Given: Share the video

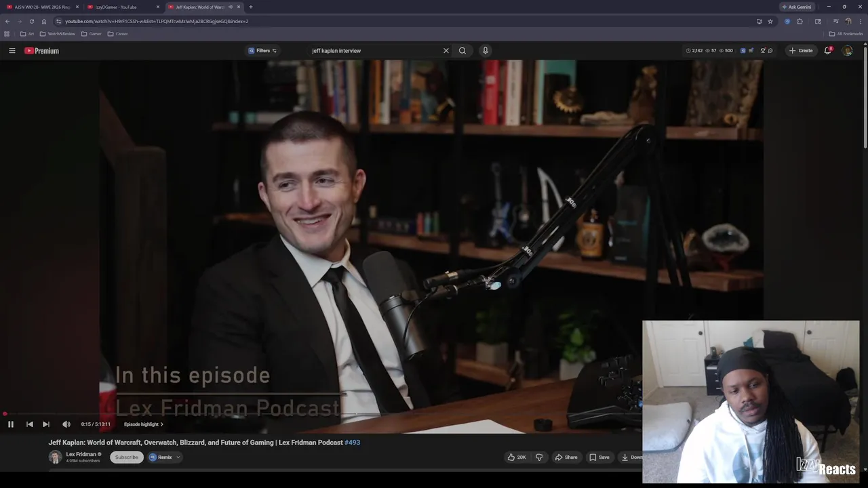Looking at the screenshot, I should tap(566, 457).
